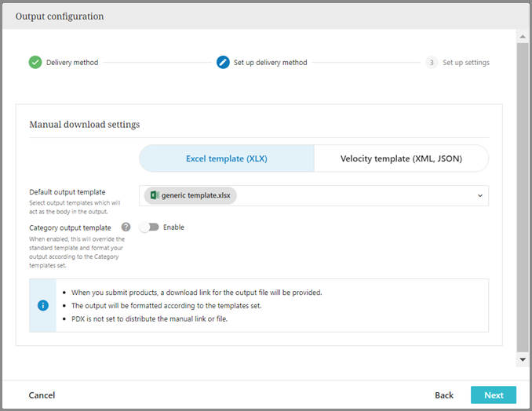Click the Excel file icon in template chip

tap(155, 195)
